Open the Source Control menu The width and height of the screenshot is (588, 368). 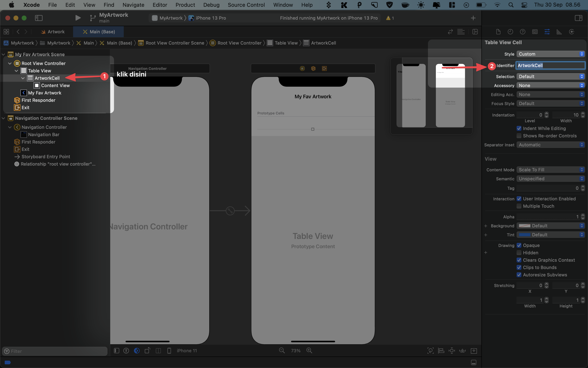pos(246,5)
